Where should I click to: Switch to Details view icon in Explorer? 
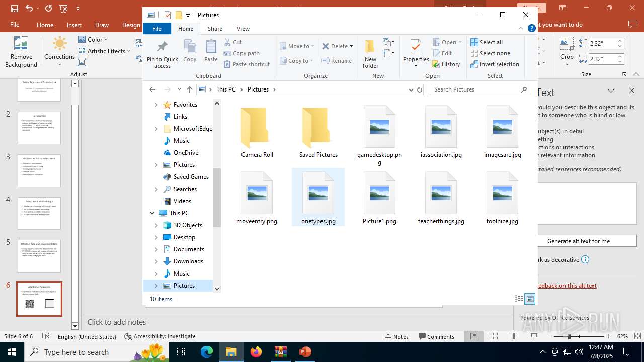click(x=519, y=299)
